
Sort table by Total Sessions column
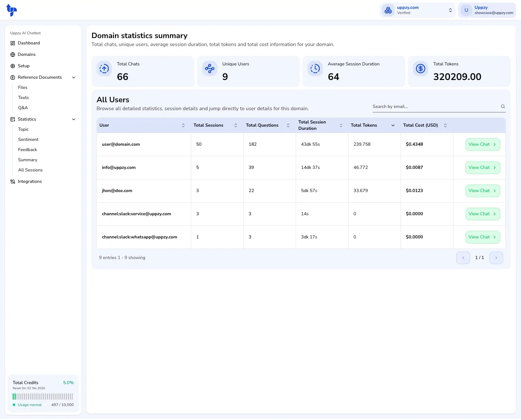pyautogui.click(x=236, y=125)
